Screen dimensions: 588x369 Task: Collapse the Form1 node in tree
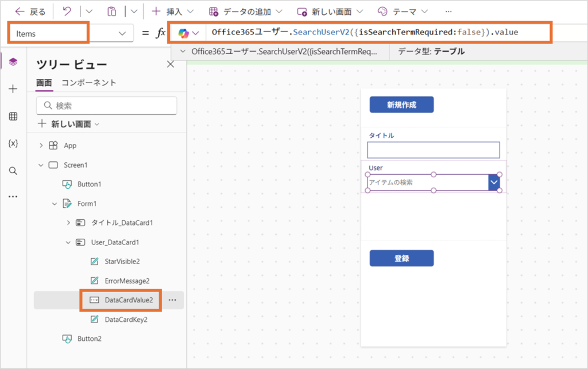coord(55,204)
